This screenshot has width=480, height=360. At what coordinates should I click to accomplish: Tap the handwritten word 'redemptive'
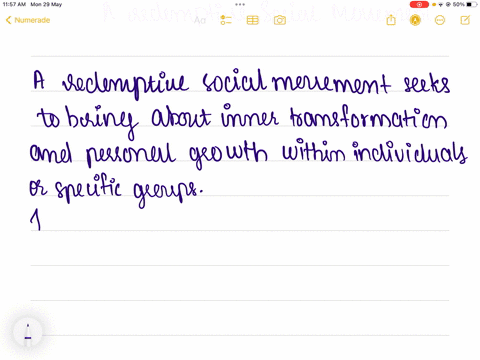(125, 84)
